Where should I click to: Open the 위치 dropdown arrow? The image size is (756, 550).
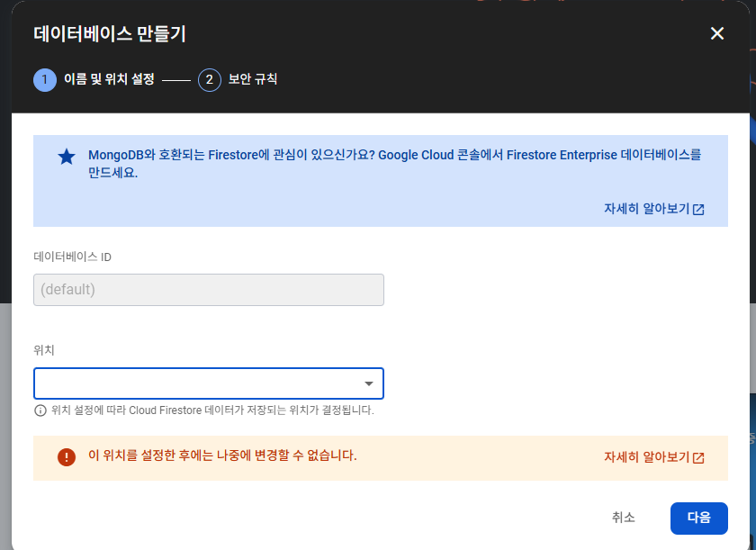click(x=369, y=383)
